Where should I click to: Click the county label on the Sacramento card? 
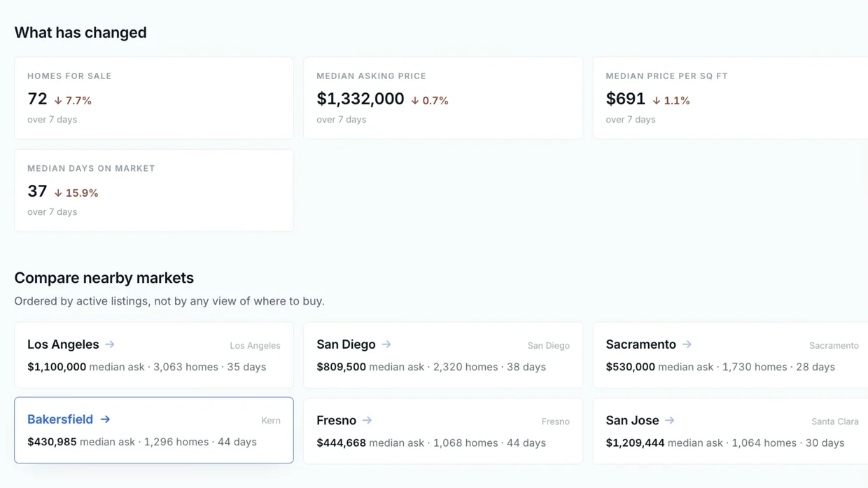[x=834, y=346]
